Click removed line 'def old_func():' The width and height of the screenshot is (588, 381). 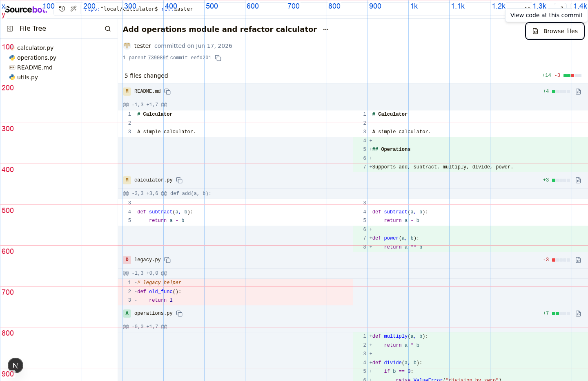pyautogui.click(x=159, y=292)
